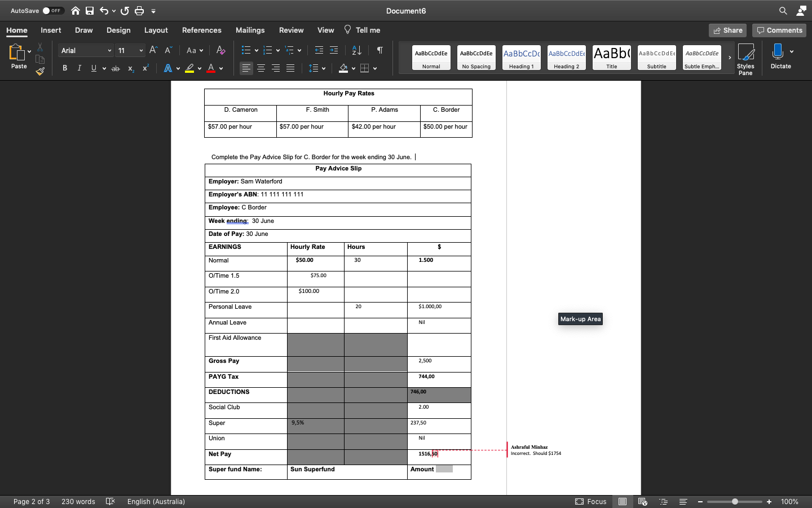Screen dimensions: 812x508
Task: Toggle bold formatting in the ribbon
Action: [65, 68]
